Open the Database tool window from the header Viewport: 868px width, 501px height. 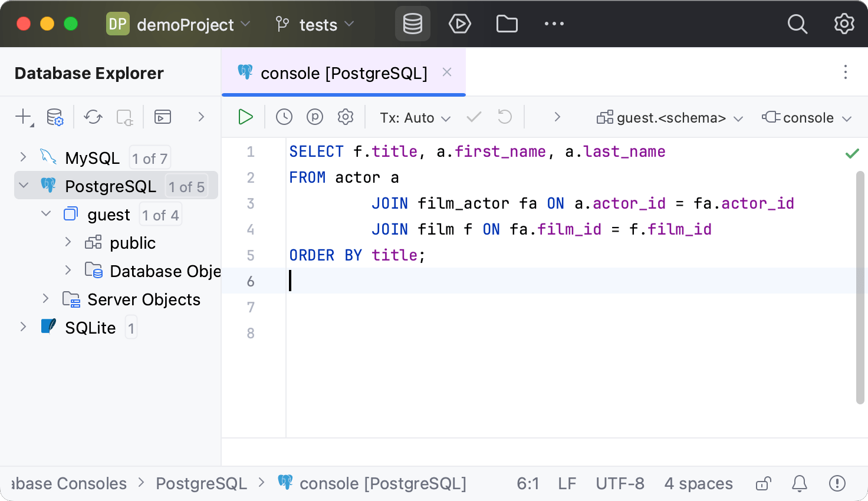[412, 24]
